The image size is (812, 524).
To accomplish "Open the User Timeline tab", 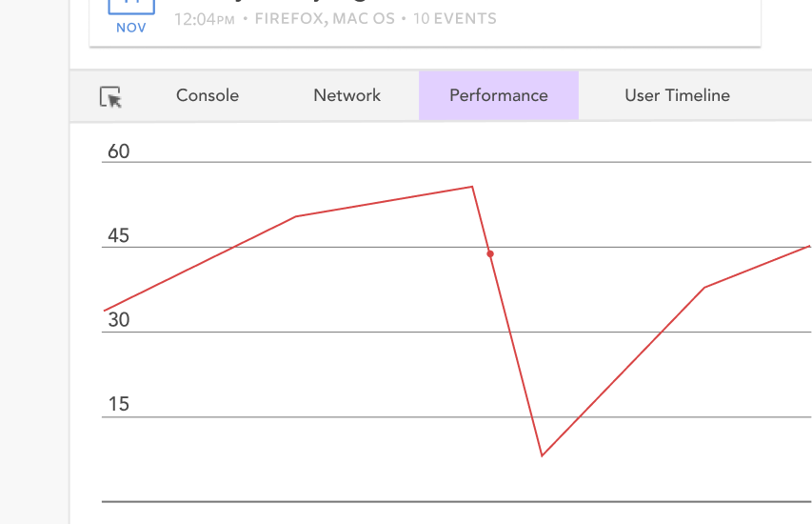I will (x=678, y=95).
